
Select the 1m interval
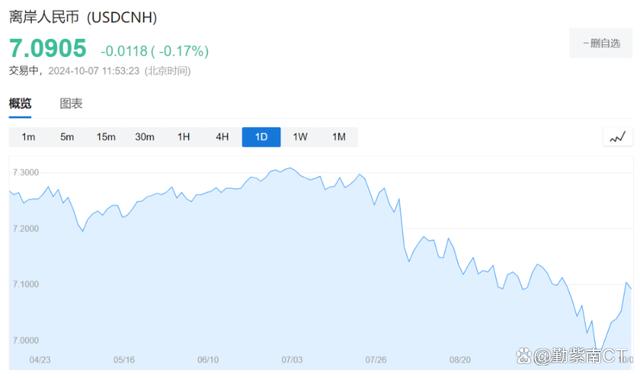click(28, 137)
